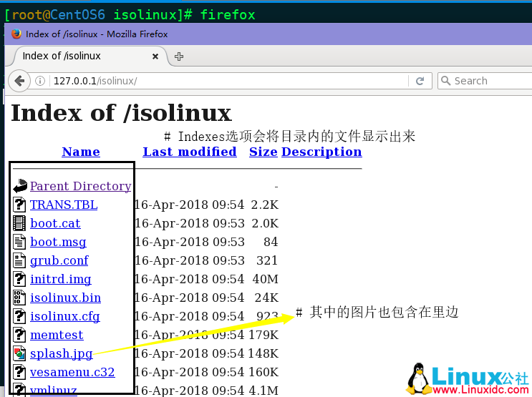Select the Index of /isolinux tab
532x397 pixels.
(x=90, y=56)
